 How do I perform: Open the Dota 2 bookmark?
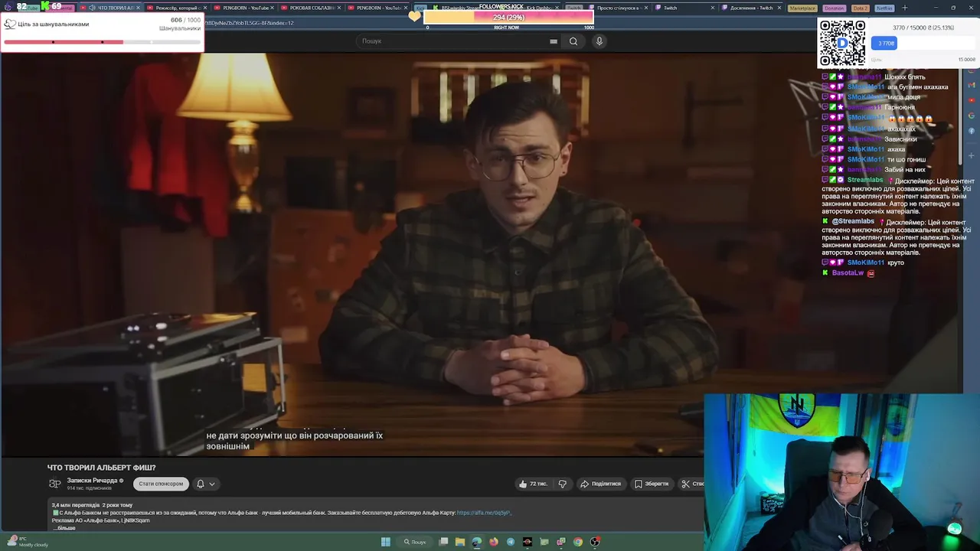pos(860,8)
